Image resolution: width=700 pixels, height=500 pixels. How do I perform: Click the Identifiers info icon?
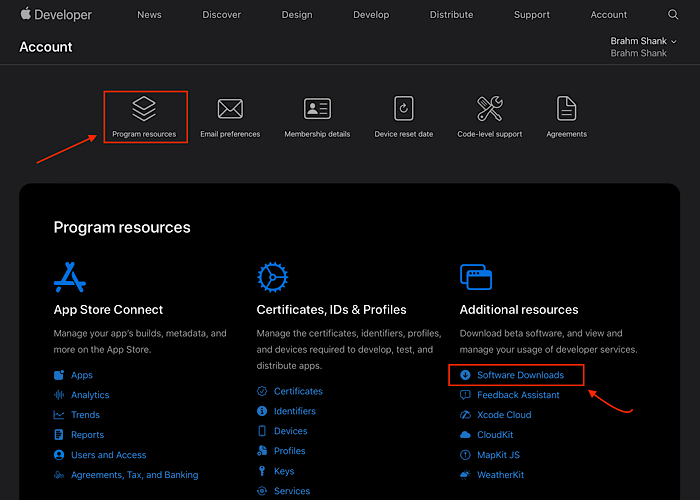(262, 411)
